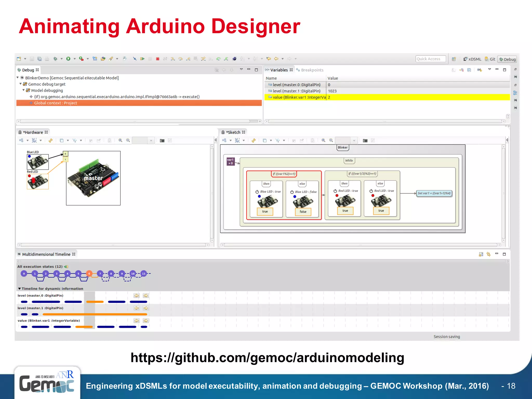The width and height of the screenshot is (532, 399).
Task: Click the red Terminate stop icon
Action: [x=158, y=59]
